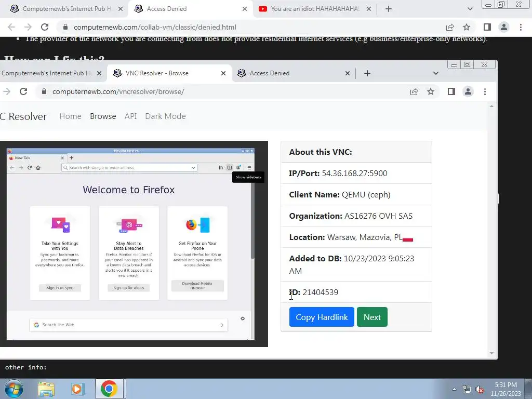This screenshot has height=399, width=532.
Task: Click Location Warsaw, Mazovia, PL text
Action: point(351,237)
